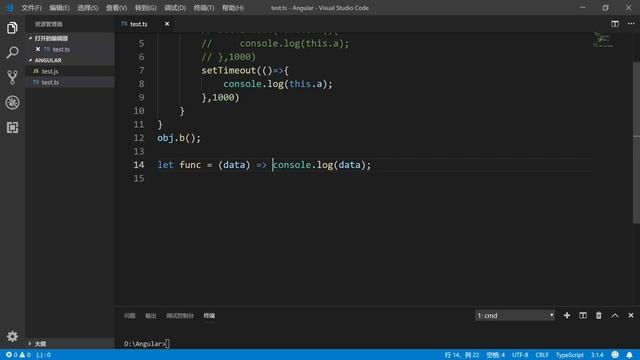Switch to the Terminal panel tab
The image size is (640, 360).
[209, 316]
